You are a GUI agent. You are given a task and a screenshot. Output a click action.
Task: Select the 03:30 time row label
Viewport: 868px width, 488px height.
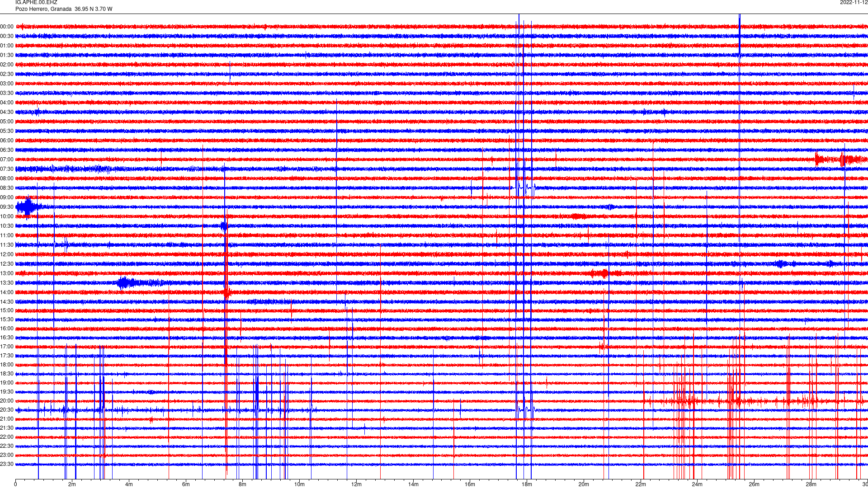click(x=7, y=93)
